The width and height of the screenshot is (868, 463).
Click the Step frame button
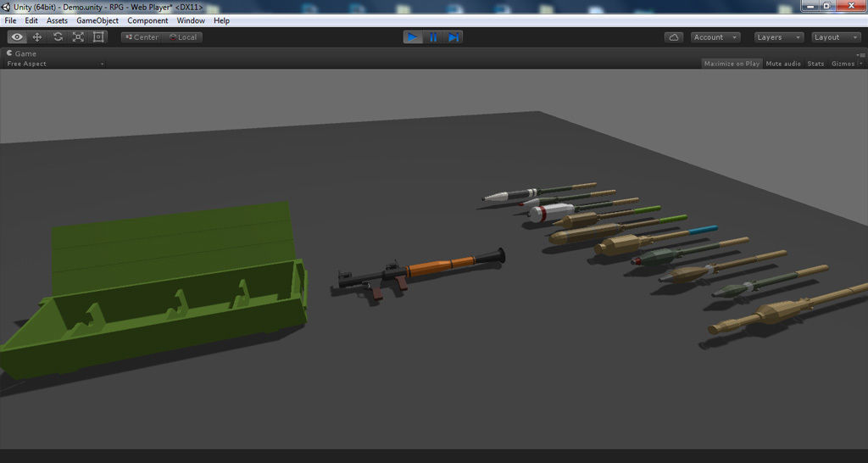click(x=453, y=37)
